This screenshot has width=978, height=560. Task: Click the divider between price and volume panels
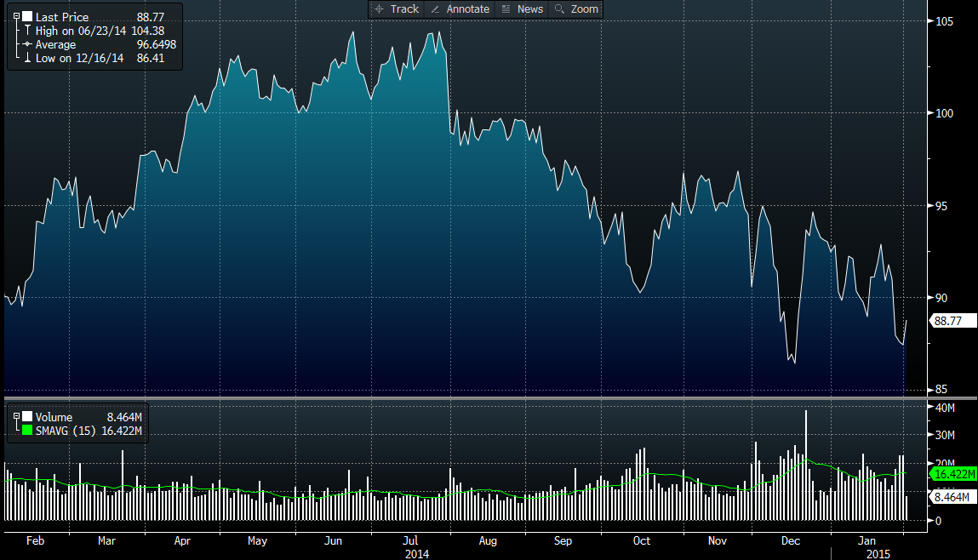tap(464, 398)
